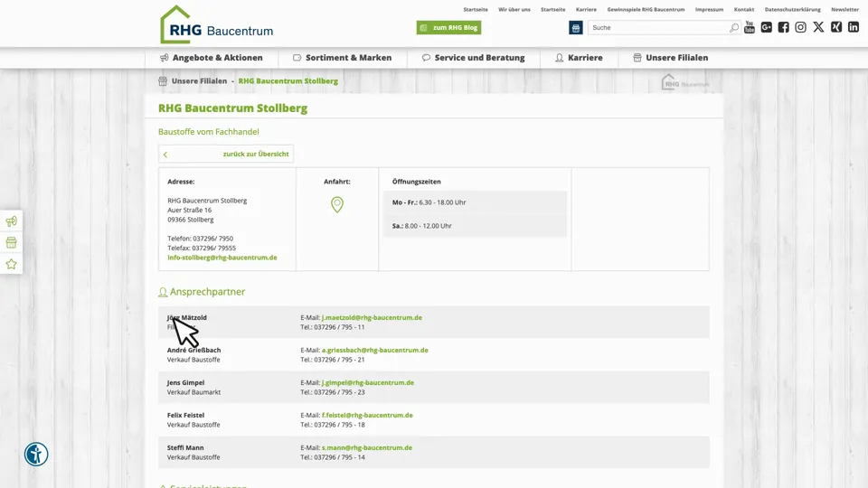Click the name Steffi Mann
868x488 pixels.
[185, 447]
